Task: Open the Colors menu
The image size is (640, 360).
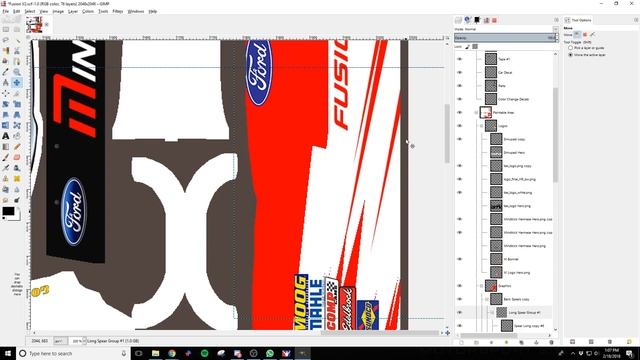Action: tap(88, 11)
